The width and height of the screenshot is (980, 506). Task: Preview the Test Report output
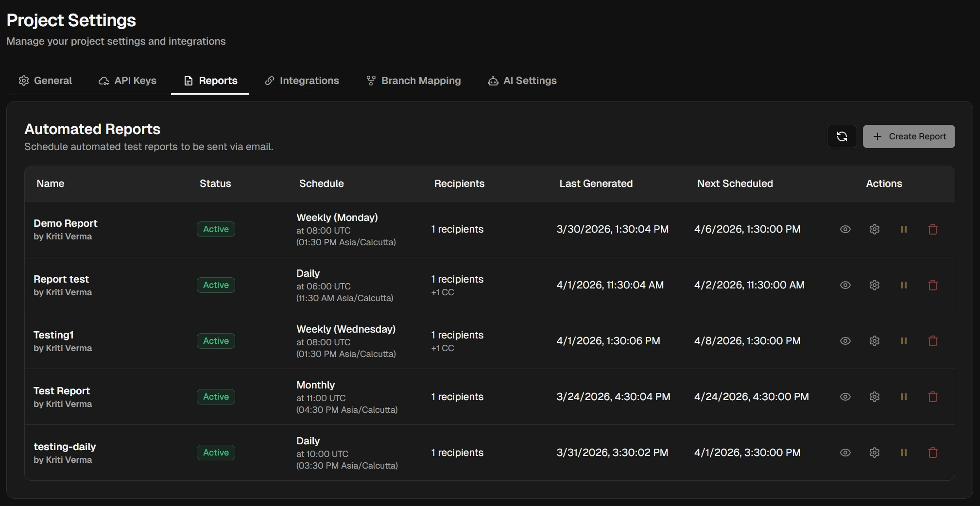845,396
